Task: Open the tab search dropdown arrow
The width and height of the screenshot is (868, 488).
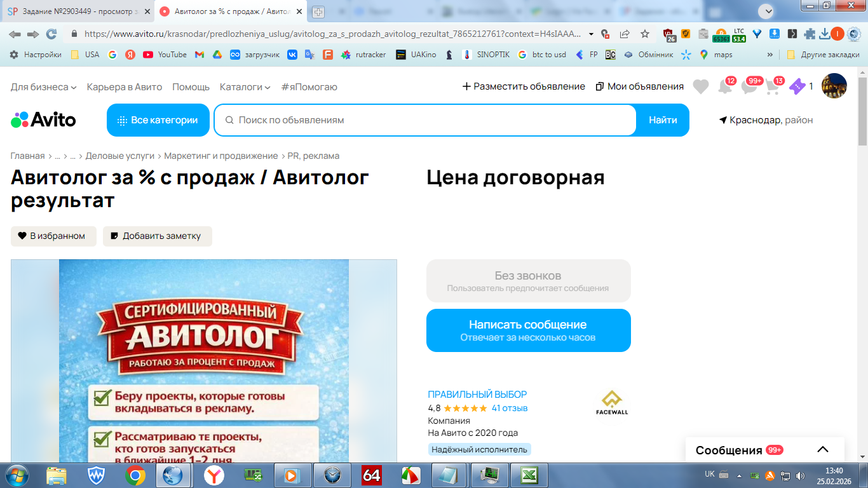Action: point(766,11)
